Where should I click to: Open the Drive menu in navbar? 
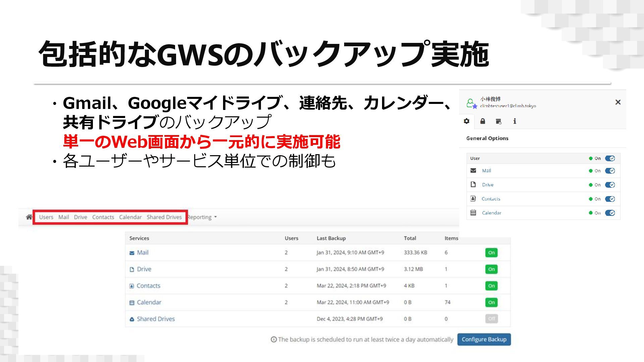click(x=80, y=217)
